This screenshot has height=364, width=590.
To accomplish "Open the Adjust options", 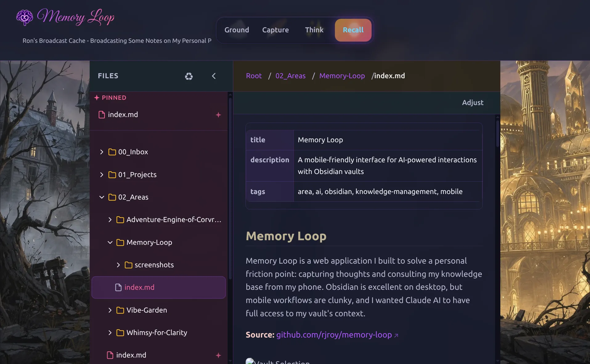I will [x=472, y=103].
